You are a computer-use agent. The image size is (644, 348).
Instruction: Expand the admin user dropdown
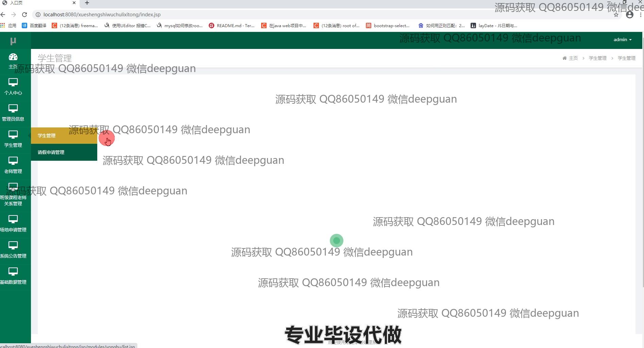click(622, 40)
